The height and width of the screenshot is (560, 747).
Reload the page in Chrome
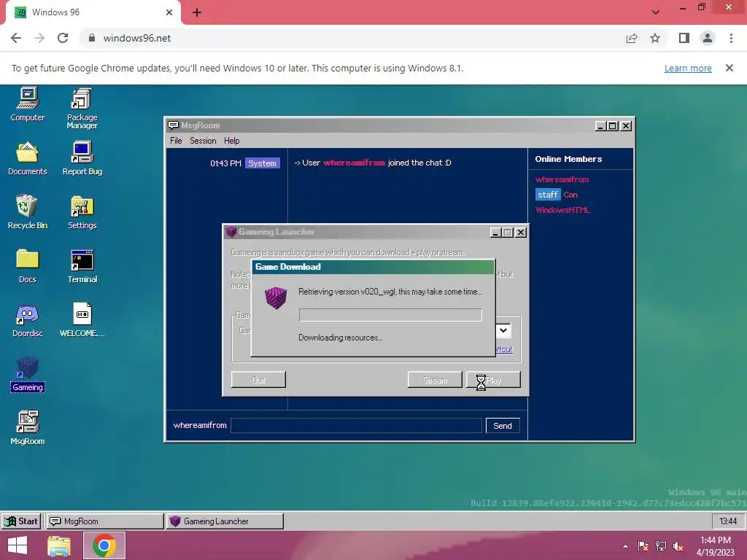coord(63,38)
